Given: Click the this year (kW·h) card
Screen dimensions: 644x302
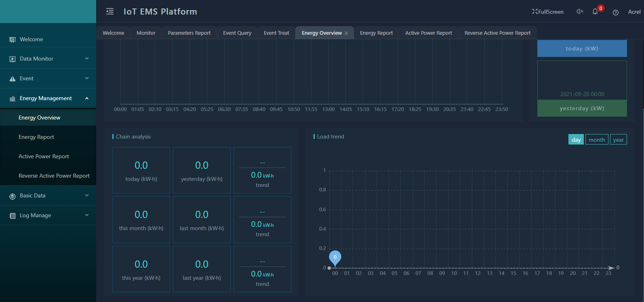Looking at the screenshot, I should (141, 269).
